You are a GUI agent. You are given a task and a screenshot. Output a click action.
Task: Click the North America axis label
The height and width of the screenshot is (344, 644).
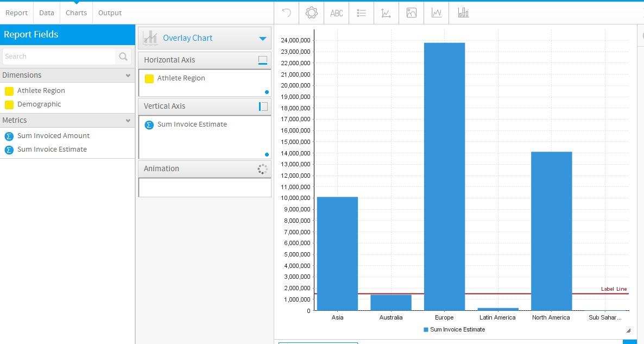click(x=551, y=317)
